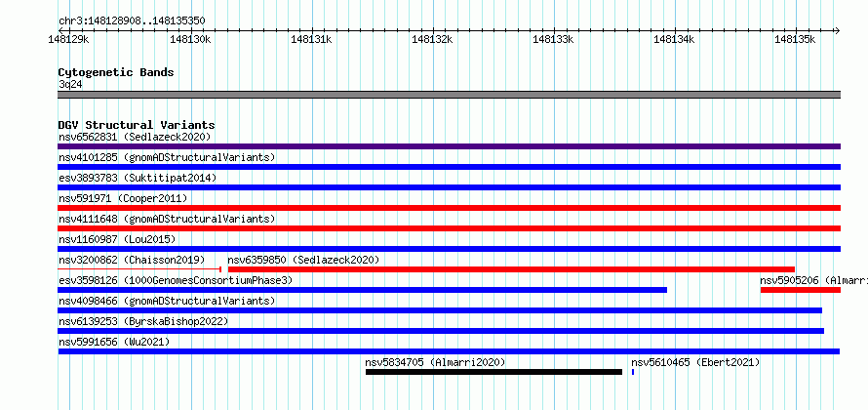
Task: Click the 3q24 band label
Action: [x=70, y=84]
